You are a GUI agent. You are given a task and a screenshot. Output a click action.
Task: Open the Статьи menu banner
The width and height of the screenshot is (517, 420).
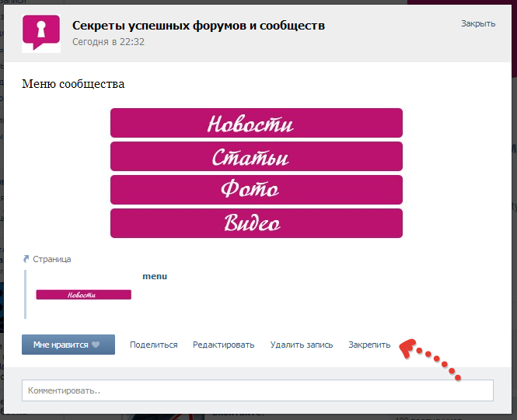(x=256, y=156)
